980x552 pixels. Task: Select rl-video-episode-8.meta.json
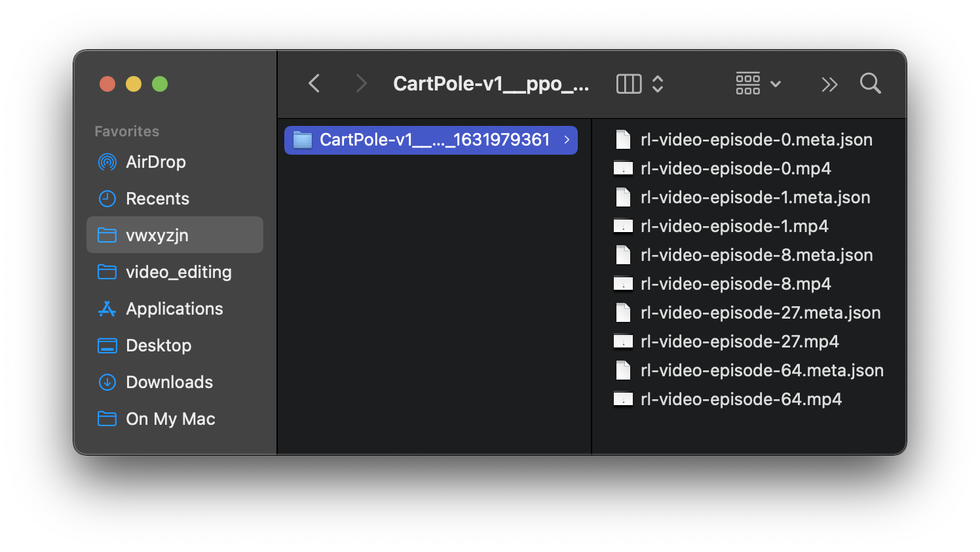[749, 255]
